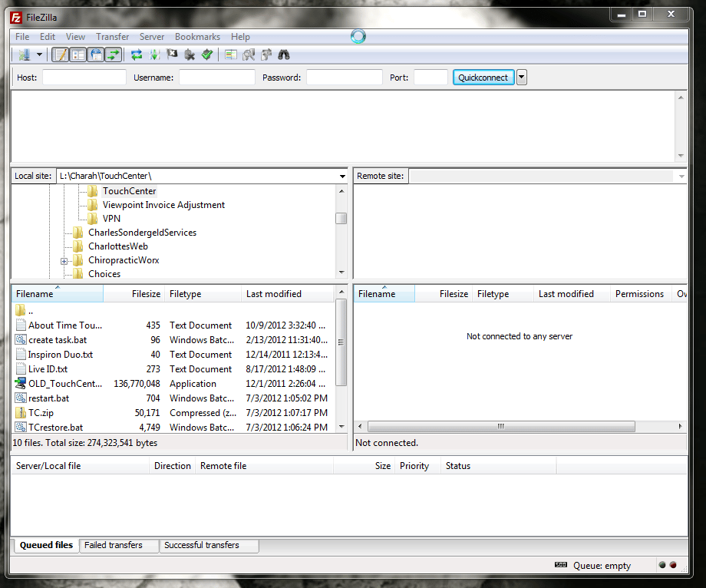Open the Site Manager
This screenshot has width=706, height=588.
pos(24,55)
